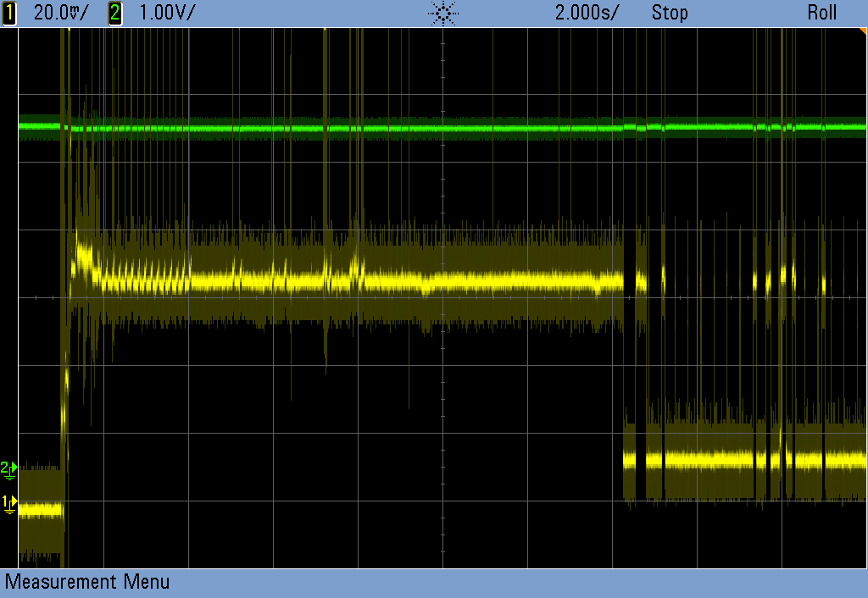Open the Measurement Menu label
Image resolution: width=868 pixels, height=598 pixels.
click(x=87, y=582)
